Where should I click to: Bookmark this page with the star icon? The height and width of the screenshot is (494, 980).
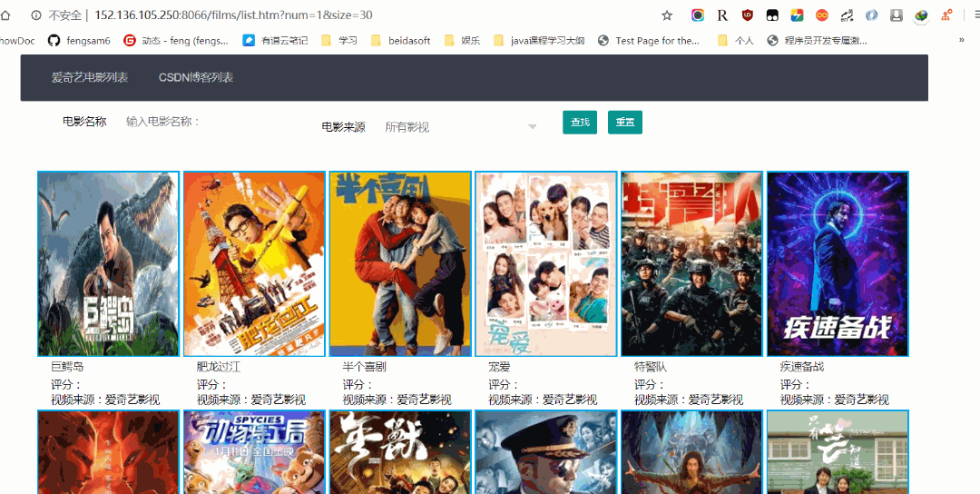tap(667, 15)
